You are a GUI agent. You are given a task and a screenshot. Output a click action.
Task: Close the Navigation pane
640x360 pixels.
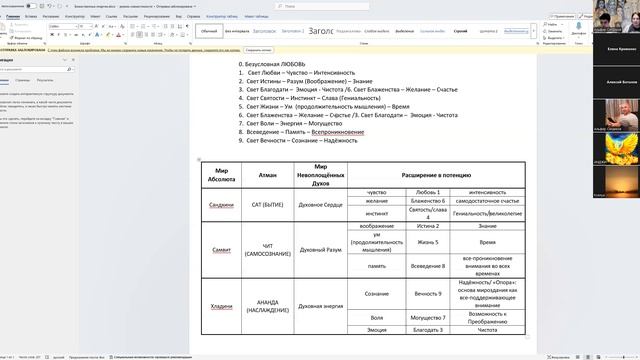73,60
